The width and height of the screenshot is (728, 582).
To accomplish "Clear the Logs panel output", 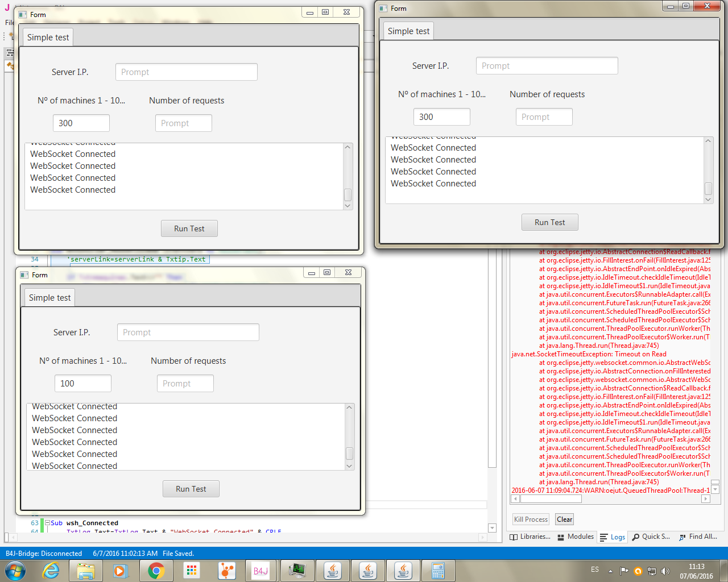I will click(x=565, y=519).
